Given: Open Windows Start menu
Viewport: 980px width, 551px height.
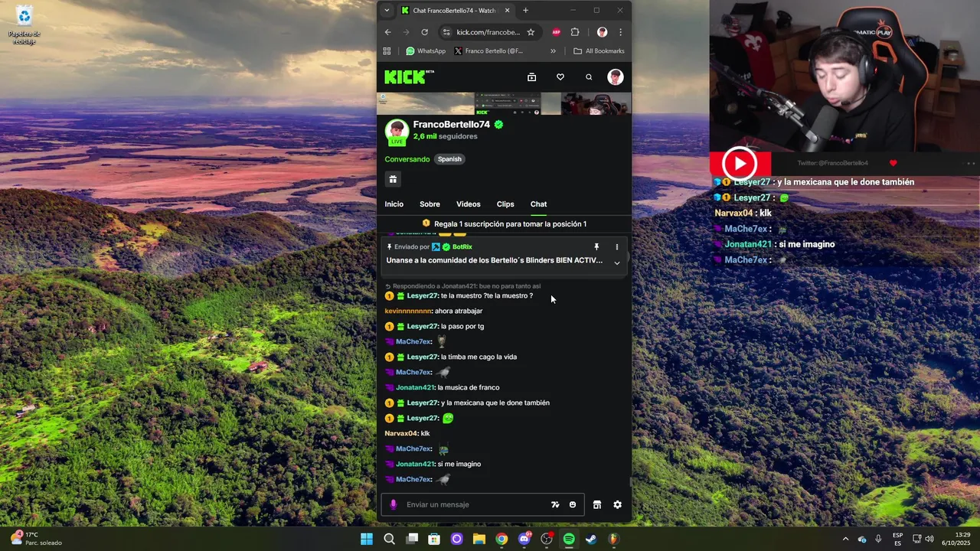Looking at the screenshot, I should [367, 539].
